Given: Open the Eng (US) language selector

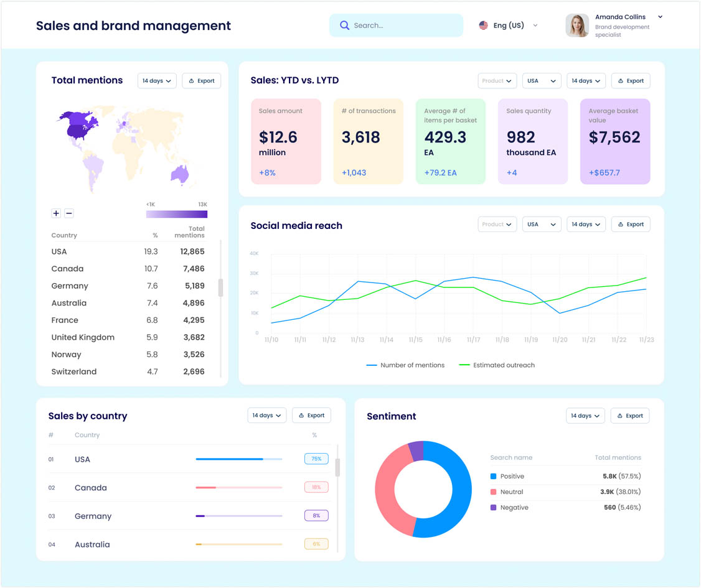Looking at the screenshot, I should point(509,26).
